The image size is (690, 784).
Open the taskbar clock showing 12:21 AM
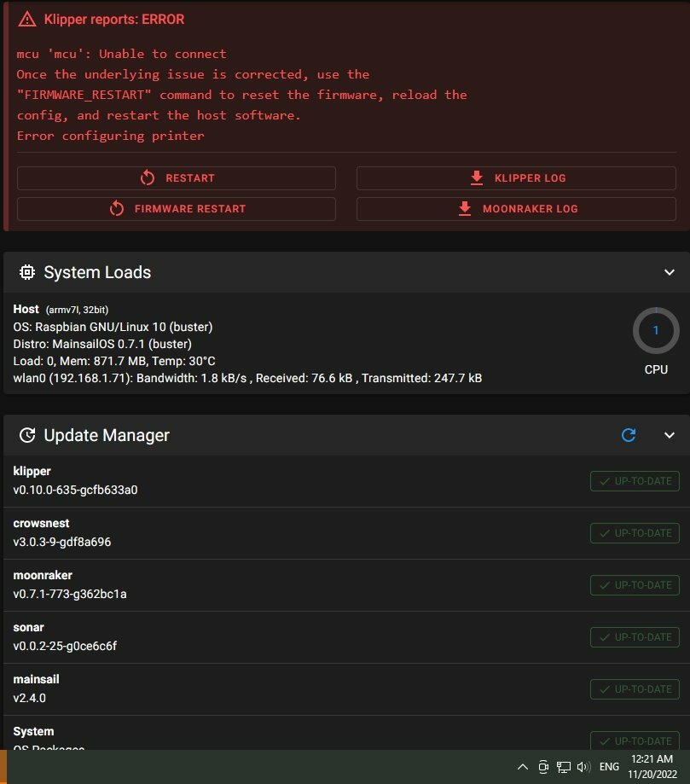pyautogui.click(x=652, y=766)
